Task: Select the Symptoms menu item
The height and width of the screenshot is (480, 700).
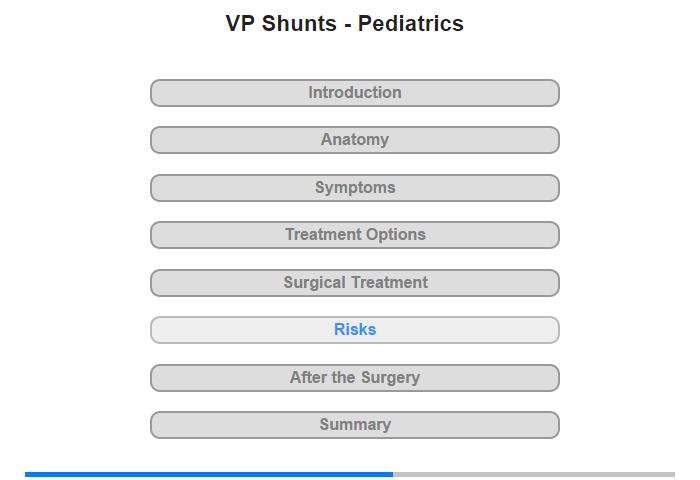Action: coord(354,188)
